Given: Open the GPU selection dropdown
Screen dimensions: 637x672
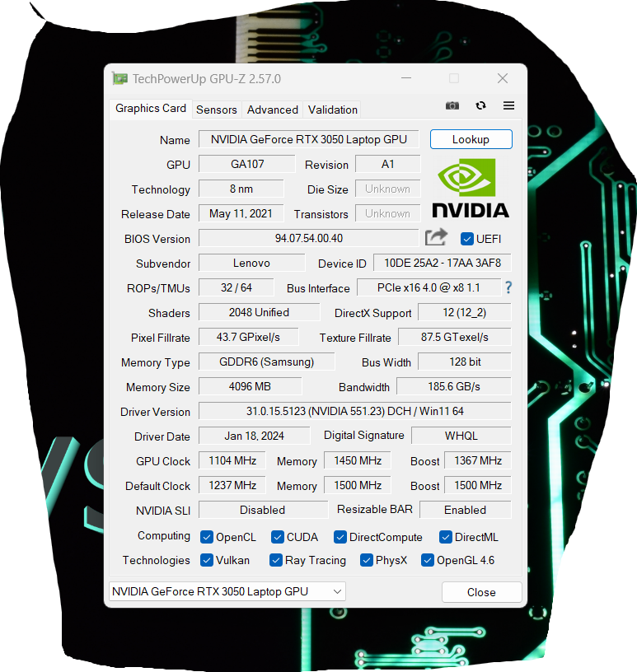Looking at the screenshot, I should (x=227, y=591).
